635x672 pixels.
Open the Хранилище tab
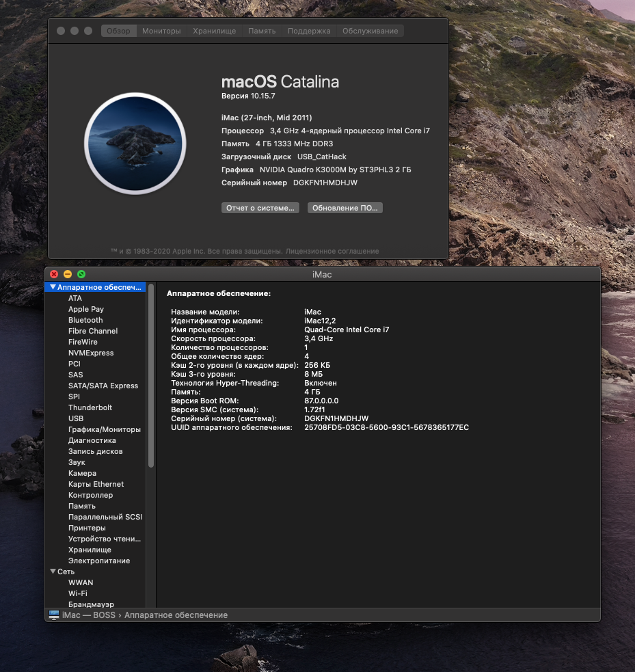[x=214, y=31]
